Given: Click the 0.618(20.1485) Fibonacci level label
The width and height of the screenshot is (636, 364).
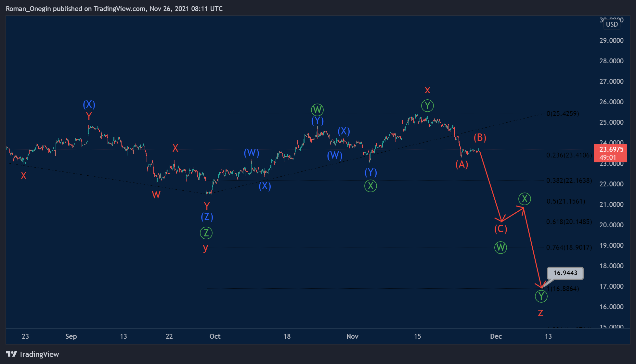Looking at the screenshot, I should [x=569, y=222].
